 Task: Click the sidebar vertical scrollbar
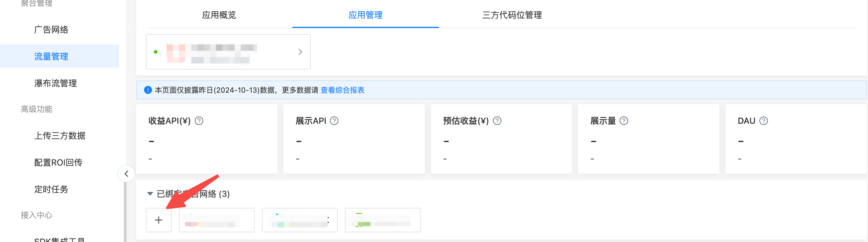(125, 213)
